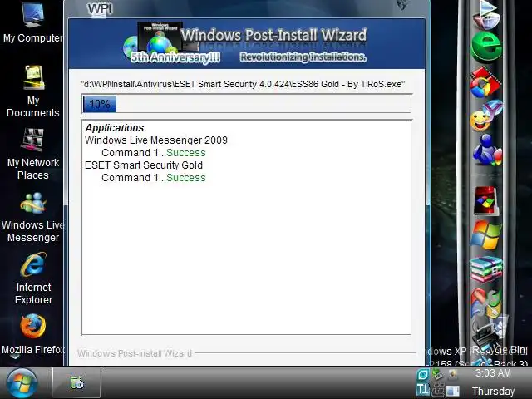This screenshot has width=532, height=399.
Task: Open the top sailboat icon in dock
Action: 487,15
